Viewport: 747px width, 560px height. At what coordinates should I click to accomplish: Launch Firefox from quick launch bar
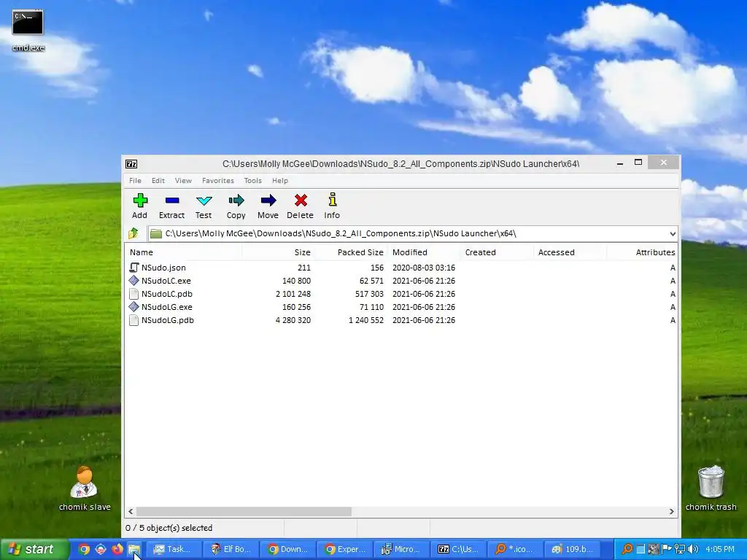pos(117,549)
